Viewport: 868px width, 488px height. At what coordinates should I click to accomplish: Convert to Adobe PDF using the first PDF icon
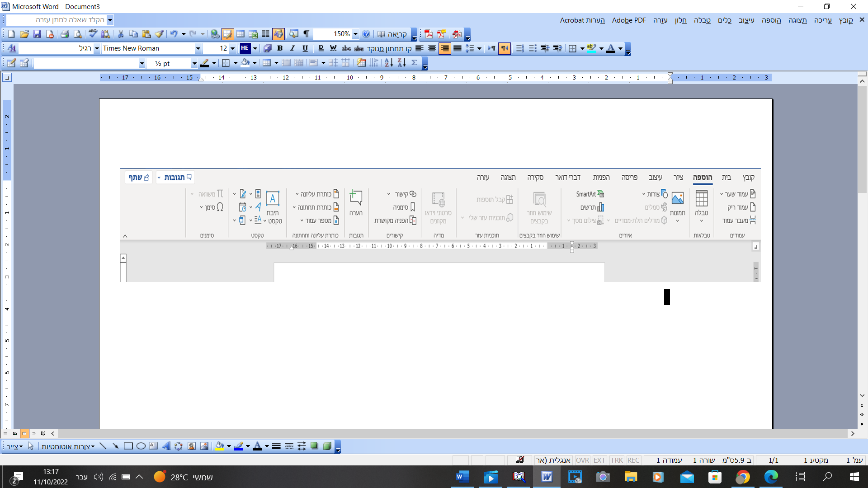[x=429, y=34]
